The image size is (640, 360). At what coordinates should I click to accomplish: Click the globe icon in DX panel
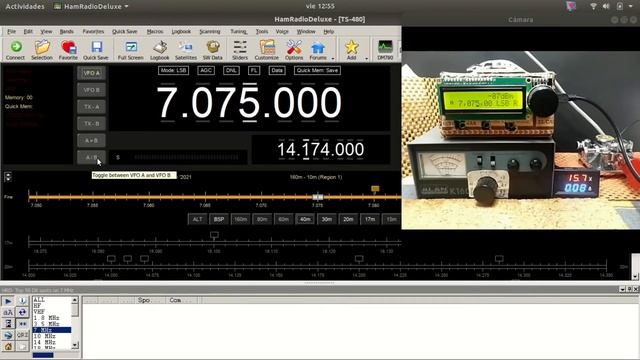(x=8, y=335)
